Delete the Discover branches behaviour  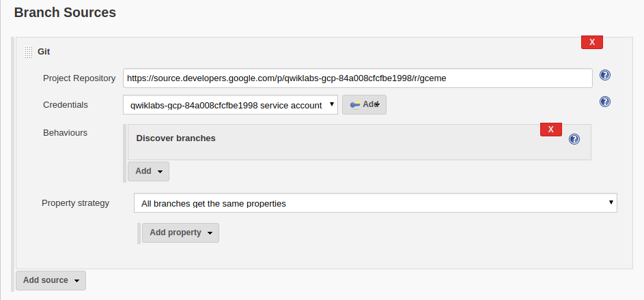550,130
